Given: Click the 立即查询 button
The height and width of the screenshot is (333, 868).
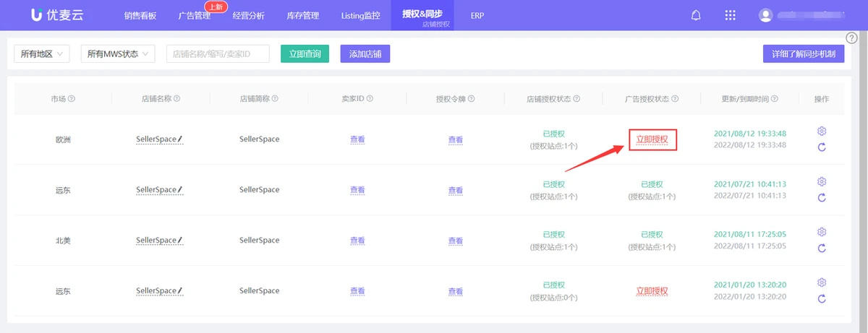Looking at the screenshot, I should (305, 54).
